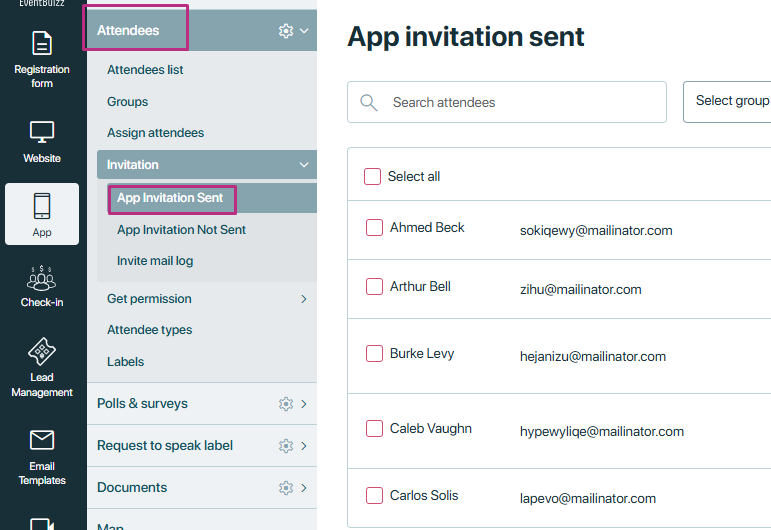The height and width of the screenshot is (530, 771).
Task: Click the Attendees settings gear icon
Action: [x=286, y=31]
